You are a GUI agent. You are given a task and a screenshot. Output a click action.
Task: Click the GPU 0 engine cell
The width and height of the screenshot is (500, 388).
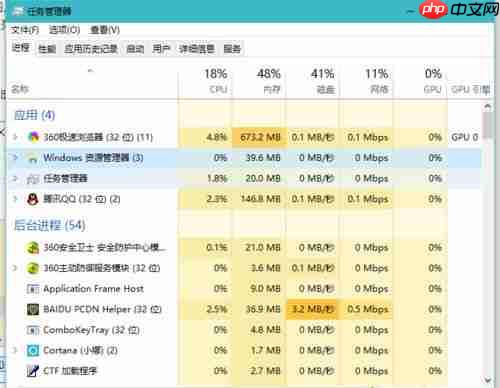point(465,137)
